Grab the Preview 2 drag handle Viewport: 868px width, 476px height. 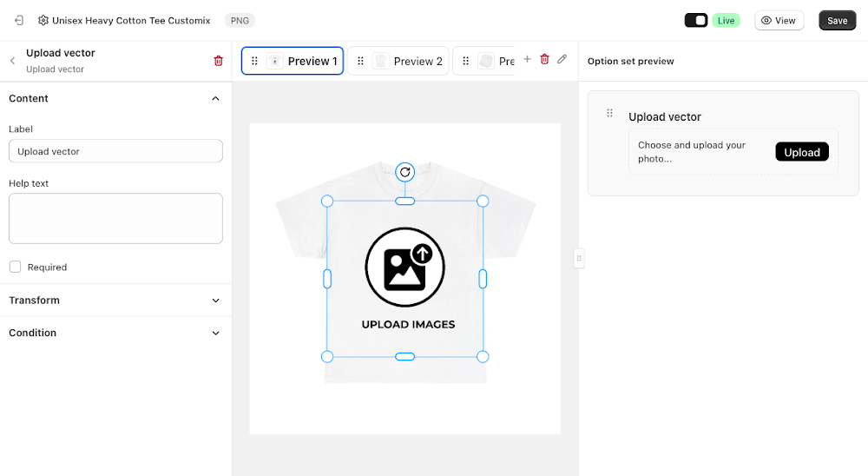tap(360, 61)
